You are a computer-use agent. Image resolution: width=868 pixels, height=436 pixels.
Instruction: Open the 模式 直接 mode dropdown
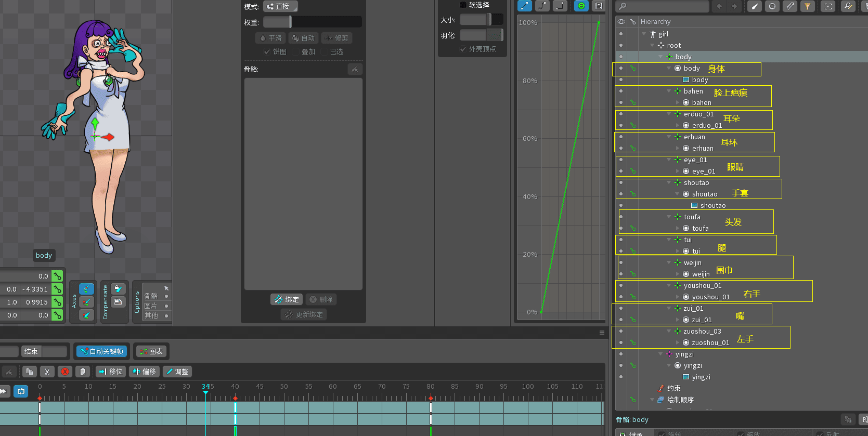(x=280, y=6)
